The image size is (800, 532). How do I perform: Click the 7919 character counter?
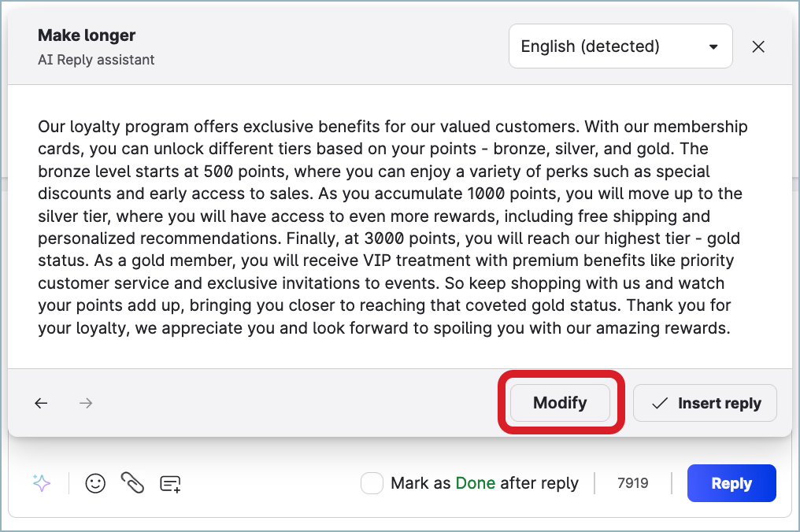[x=633, y=483]
